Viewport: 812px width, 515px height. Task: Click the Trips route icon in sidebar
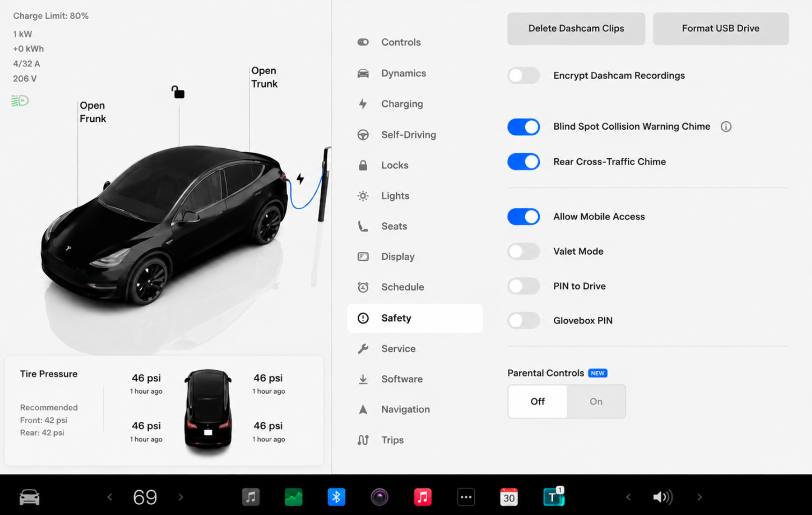(x=363, y=440)
